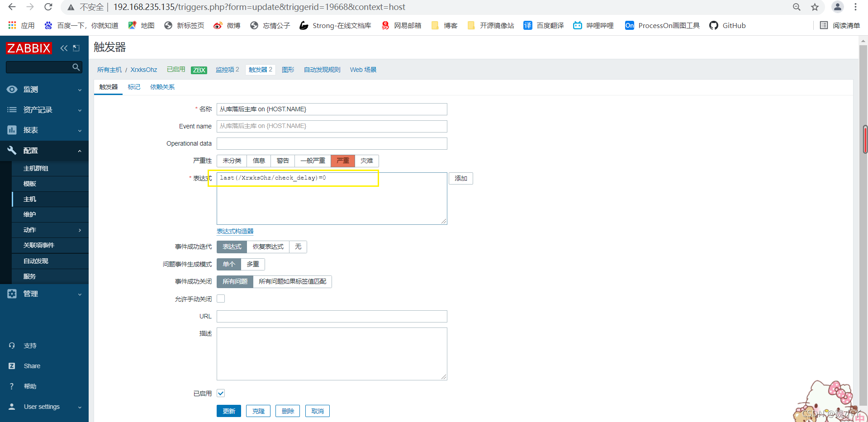Open Chrome three-dot menu

[855, 7]
